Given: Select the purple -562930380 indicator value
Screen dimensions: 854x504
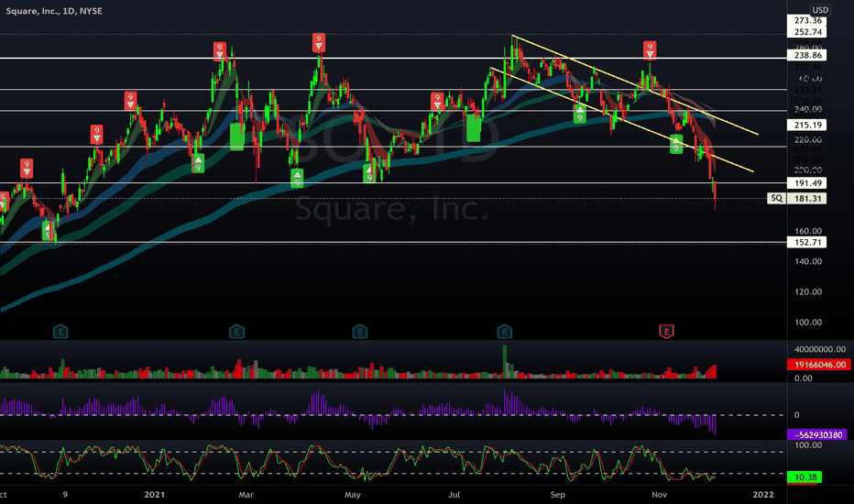Looking at the screenshot, I should (817, 434).
